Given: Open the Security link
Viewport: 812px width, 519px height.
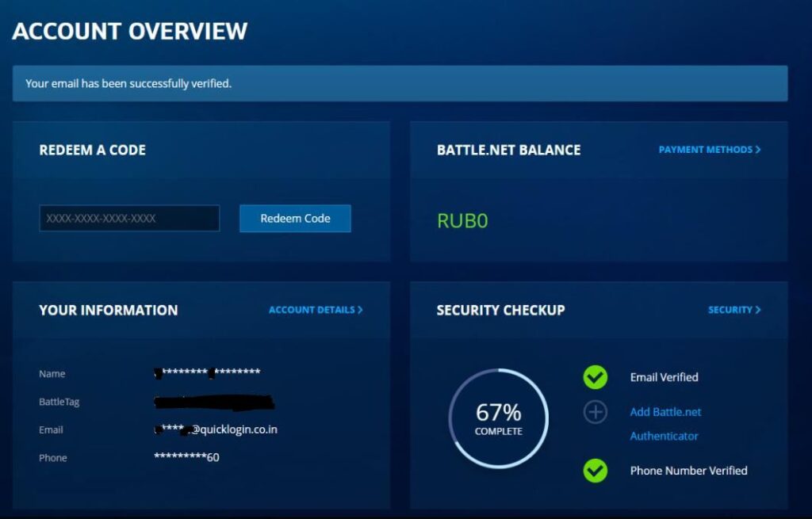Looking at the screenshot, I should [734, 310].
